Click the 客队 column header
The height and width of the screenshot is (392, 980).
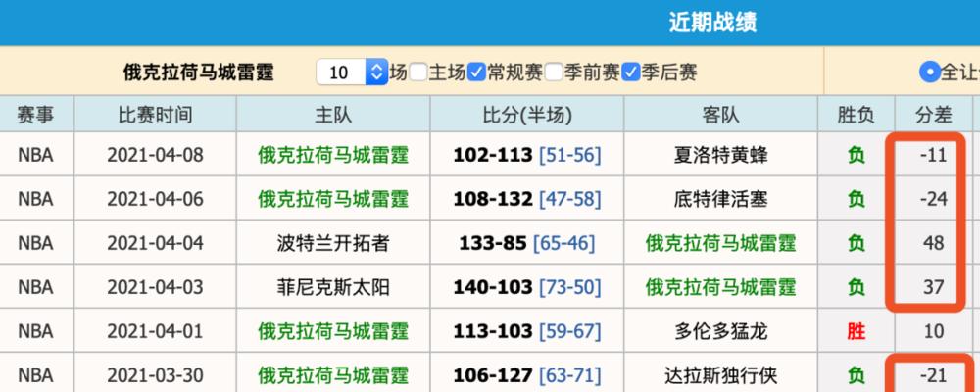click(720, 115)
